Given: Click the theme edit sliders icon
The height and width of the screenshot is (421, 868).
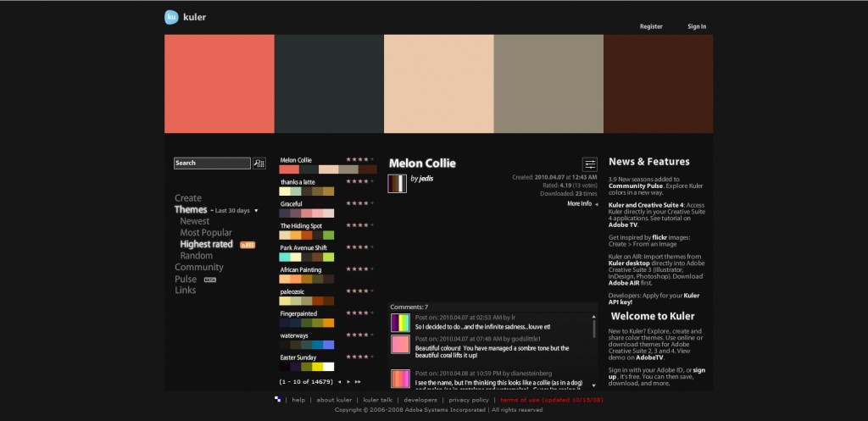Looking at the screenshot, I should pos(589,163).
